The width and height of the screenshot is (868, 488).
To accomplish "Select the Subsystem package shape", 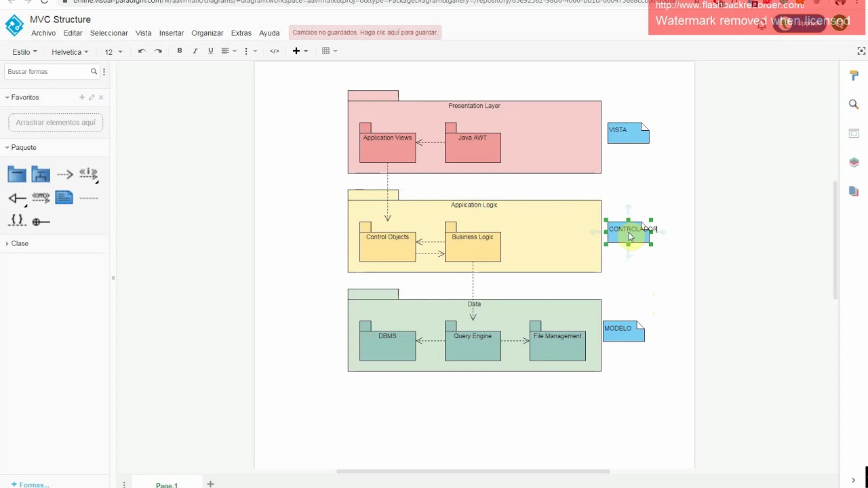I will pos(41,175).
